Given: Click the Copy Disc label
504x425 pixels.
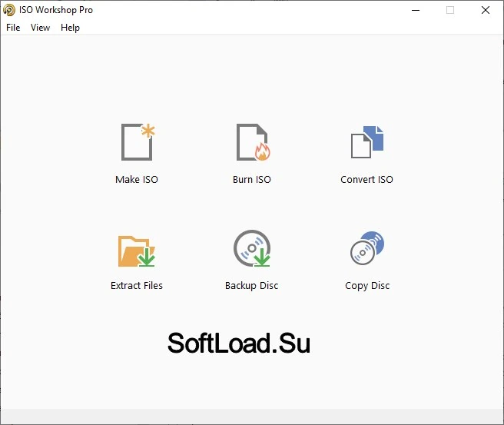Looking at the screenshot, I should pos(367,285).
